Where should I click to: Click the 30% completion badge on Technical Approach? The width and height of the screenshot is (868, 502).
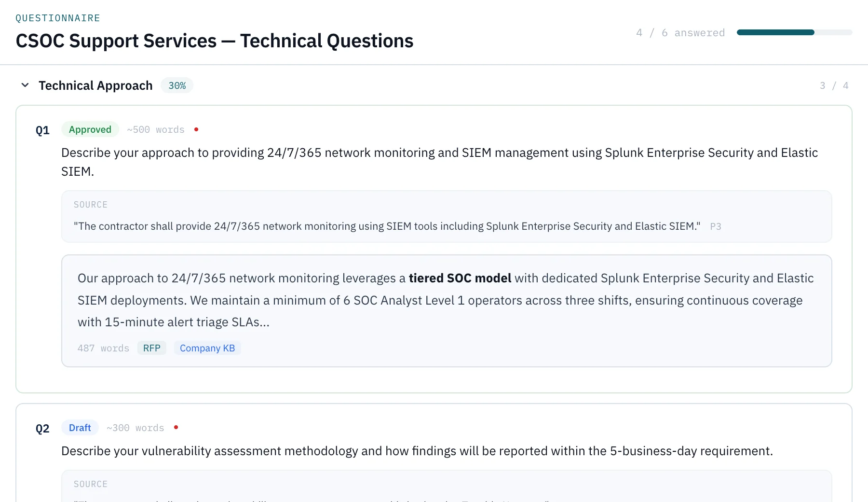point(176,85)
